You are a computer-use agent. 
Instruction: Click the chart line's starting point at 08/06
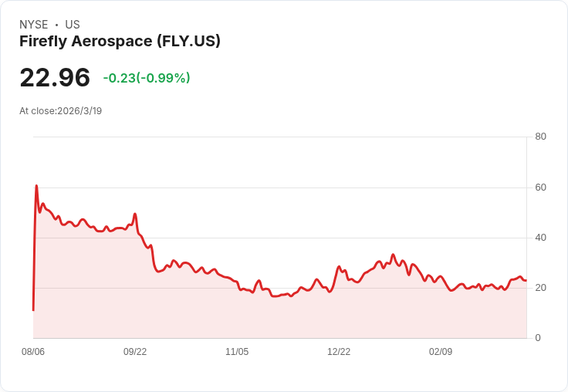pyautogui.click(x=33, y=310)
